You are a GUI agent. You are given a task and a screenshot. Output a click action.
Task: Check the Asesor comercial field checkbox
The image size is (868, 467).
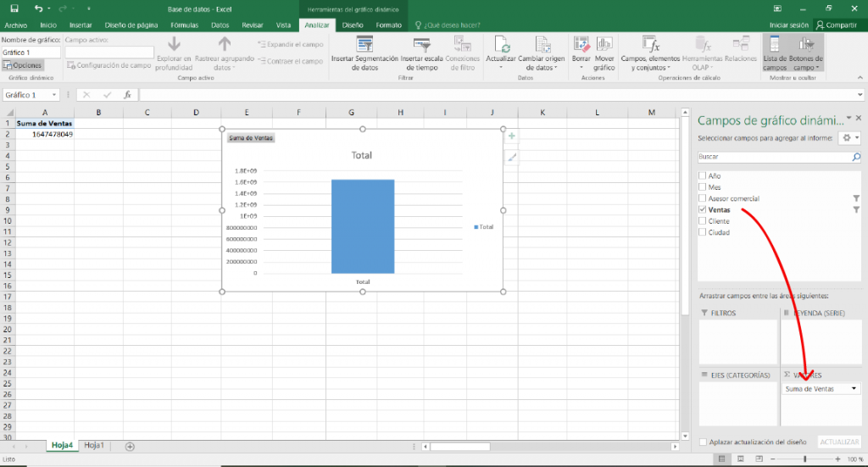[x=703, y=198]
